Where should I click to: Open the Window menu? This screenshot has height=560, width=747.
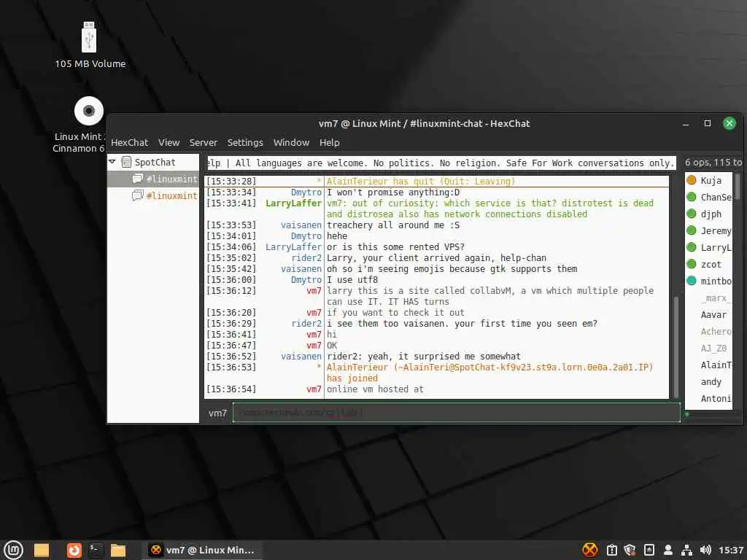tap(291, 142)
